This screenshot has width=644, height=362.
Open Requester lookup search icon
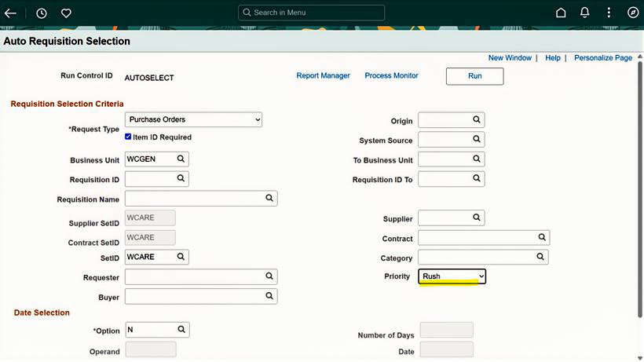[269, 276]
